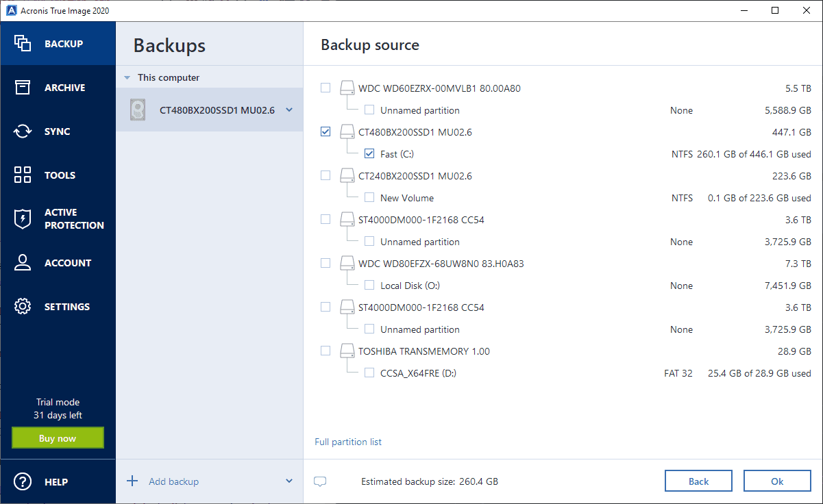The height and width of the screenshot is (504, 823).
Task: Click the 5,588.9 GB size value
Action: (788, 110)
